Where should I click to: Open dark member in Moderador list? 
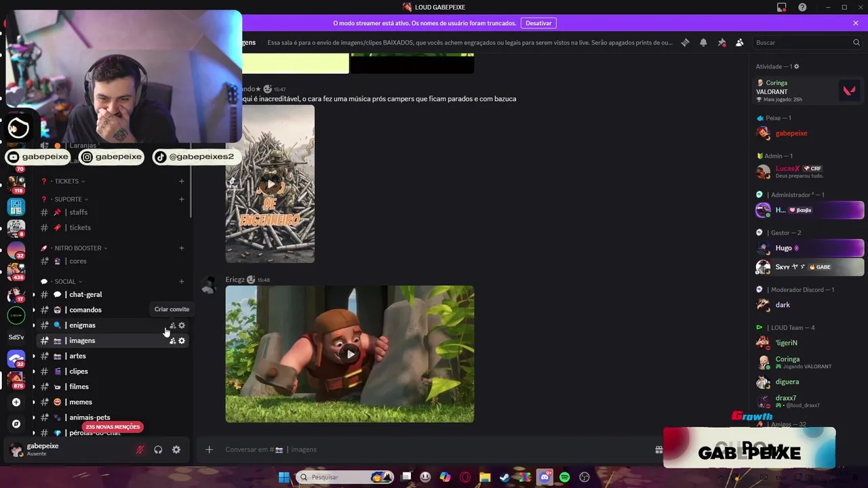pos(809,305)
